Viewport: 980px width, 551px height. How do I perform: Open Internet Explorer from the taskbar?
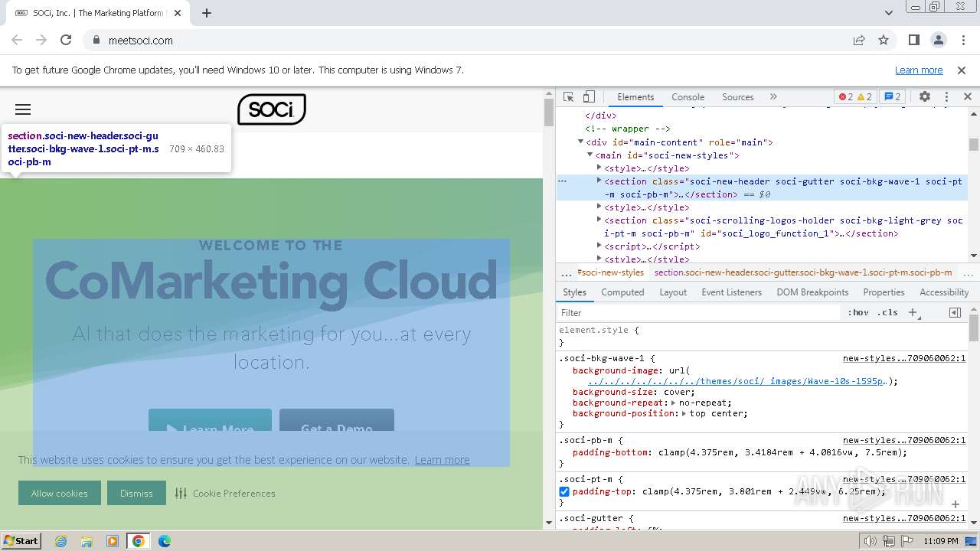[60, 541]
